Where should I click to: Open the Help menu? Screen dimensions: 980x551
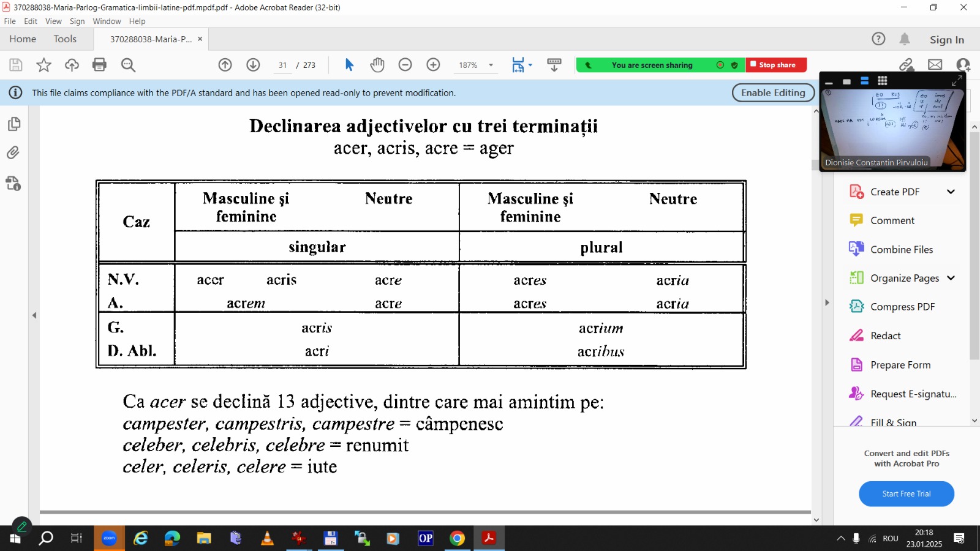tap(137, 21)
